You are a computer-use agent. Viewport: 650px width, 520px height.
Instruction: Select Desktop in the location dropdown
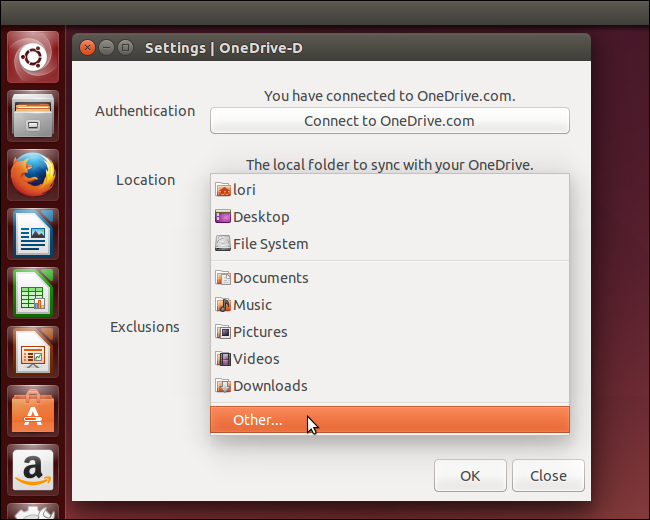click(x=390, y=216)
